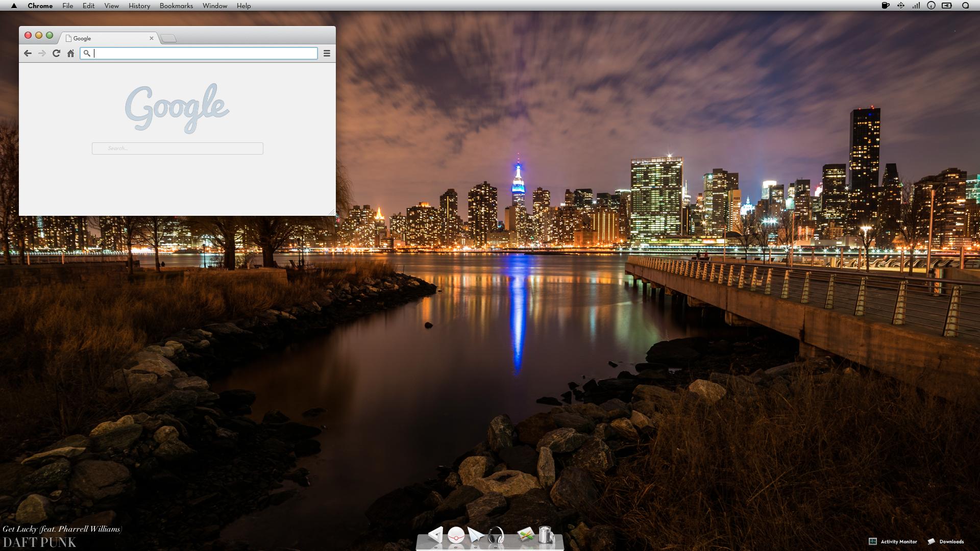Open the paper plane dock app
The image size is (980, 551).
tap(476, 535)
